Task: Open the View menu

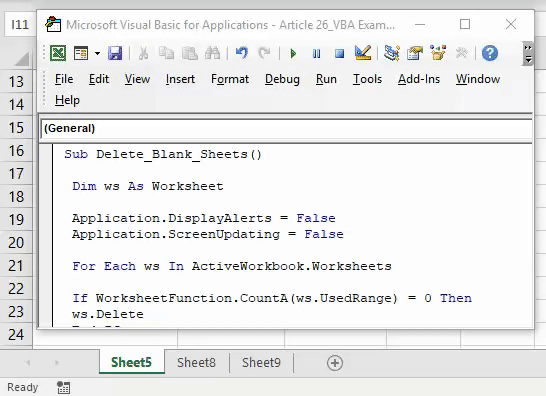Action: click(x=137, y=79)
